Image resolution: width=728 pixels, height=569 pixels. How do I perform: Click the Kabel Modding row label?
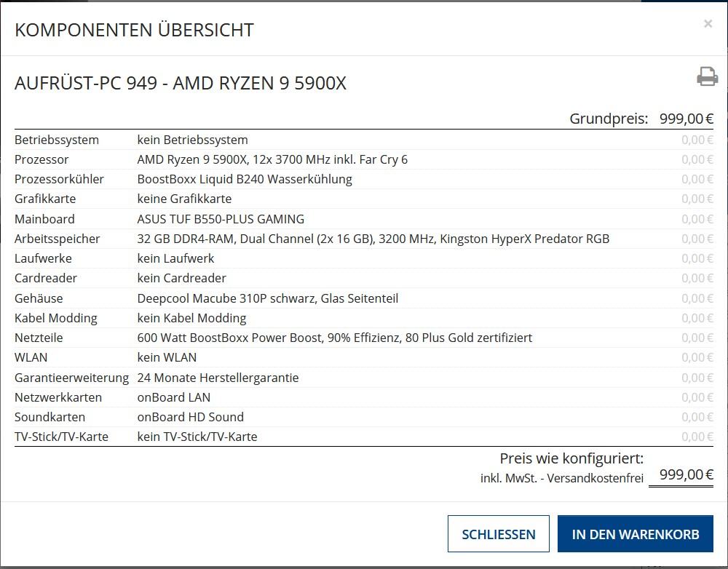coord(56,318)
